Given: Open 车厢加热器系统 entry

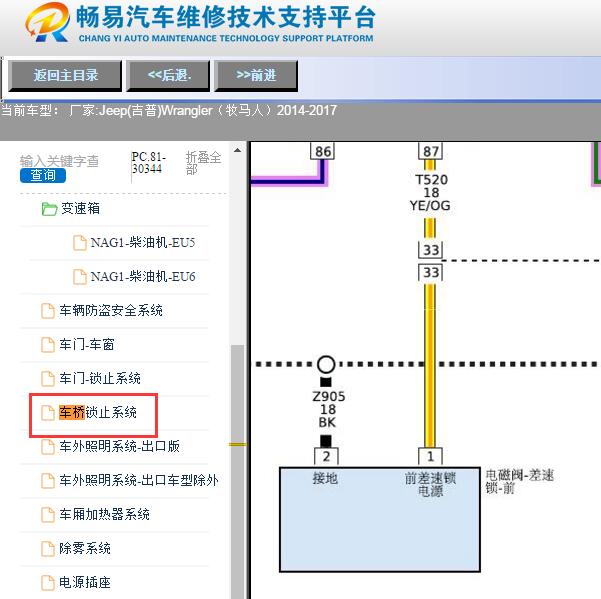Looking at the screenshot, I should [104, 514].
